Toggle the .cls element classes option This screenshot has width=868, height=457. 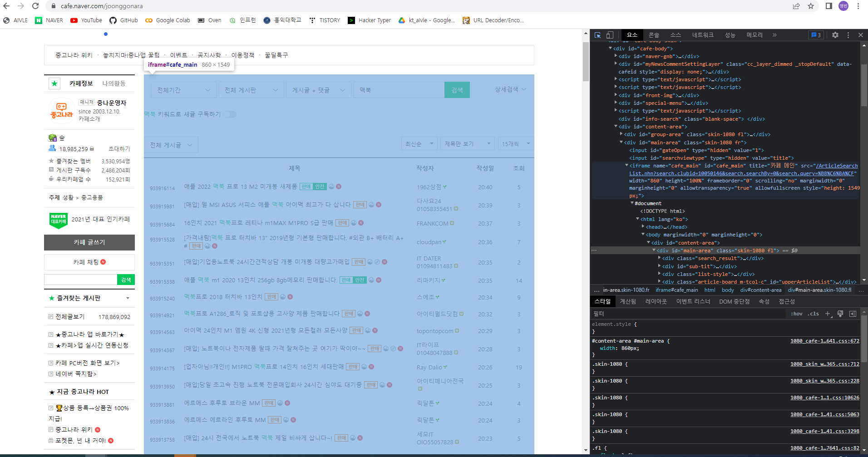(813, 314)
